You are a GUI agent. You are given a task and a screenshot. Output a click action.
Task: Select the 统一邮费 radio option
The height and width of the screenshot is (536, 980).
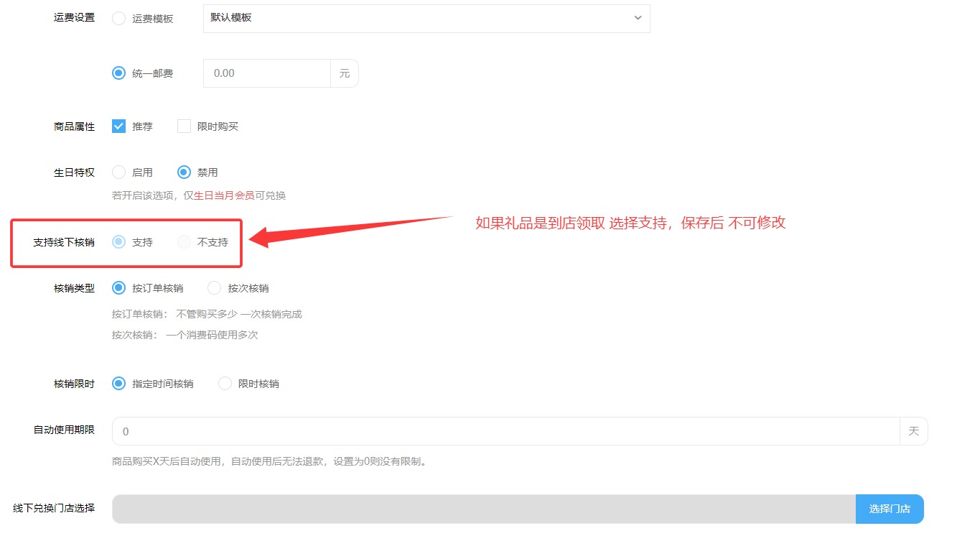click(x=119, y=73)
